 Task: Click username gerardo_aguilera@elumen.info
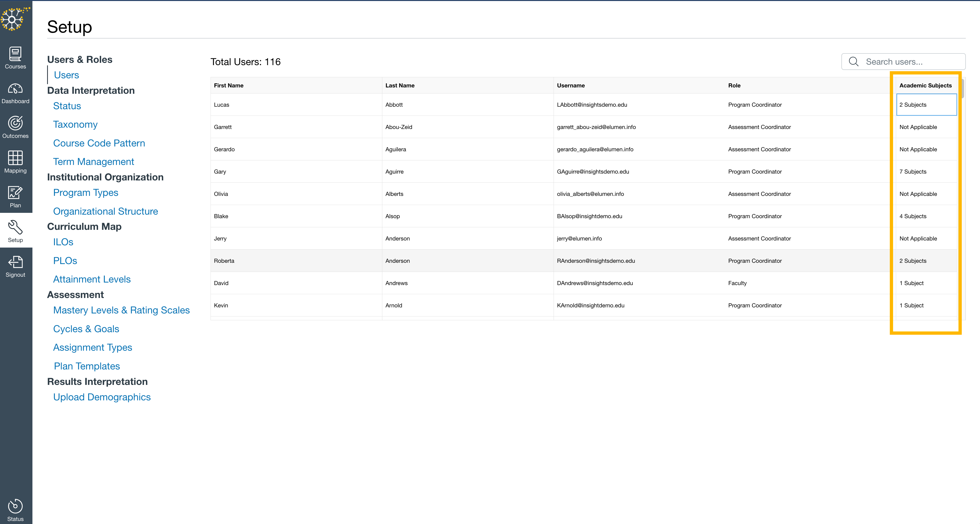(595, 149)
